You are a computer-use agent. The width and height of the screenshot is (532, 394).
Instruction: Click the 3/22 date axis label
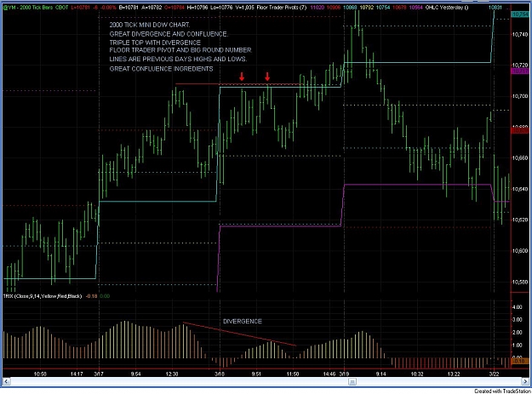click(494, 374)
